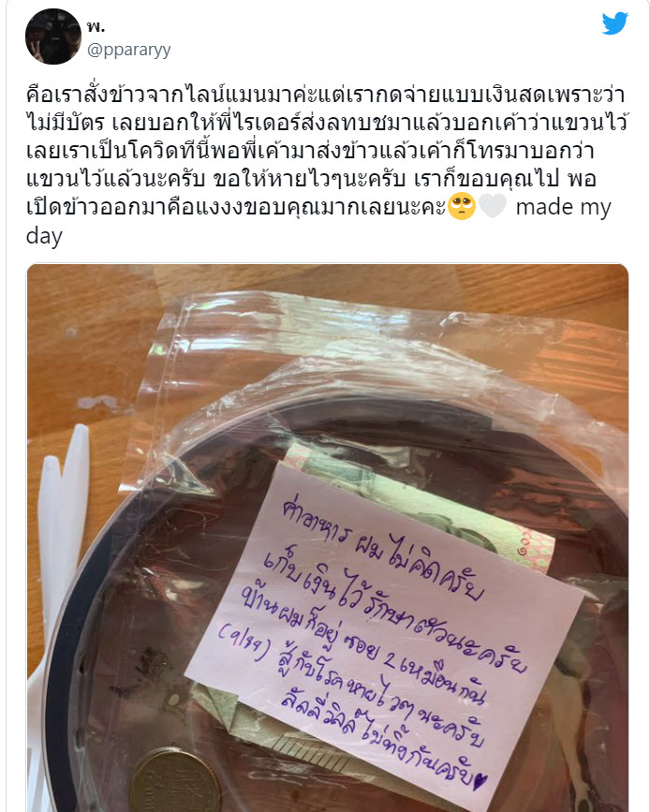Image resolution: width=650 pixels, height=812 pixels.
Task: Open the @ppararyy handle link
Action: pyautogui.click(x=129, y=50)
